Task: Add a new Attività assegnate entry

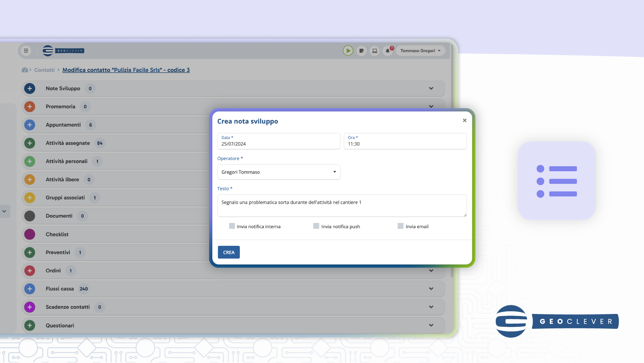Action: click(x=30, y=143)
